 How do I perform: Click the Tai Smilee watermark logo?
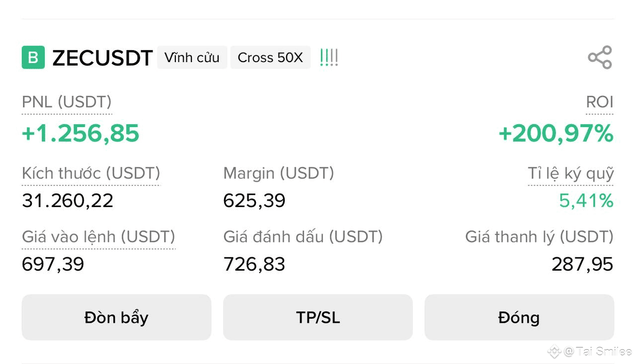click(555, 352)
